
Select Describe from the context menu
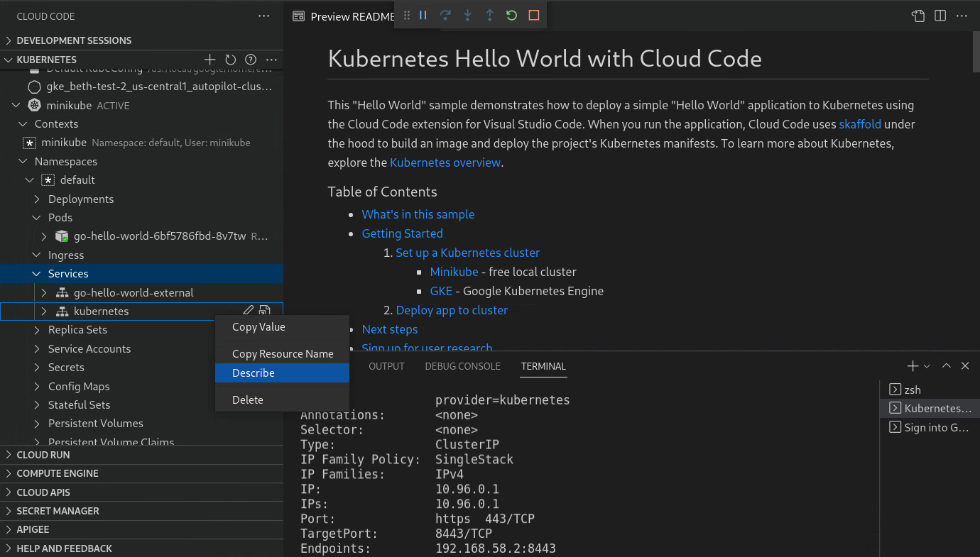(254, 373)
